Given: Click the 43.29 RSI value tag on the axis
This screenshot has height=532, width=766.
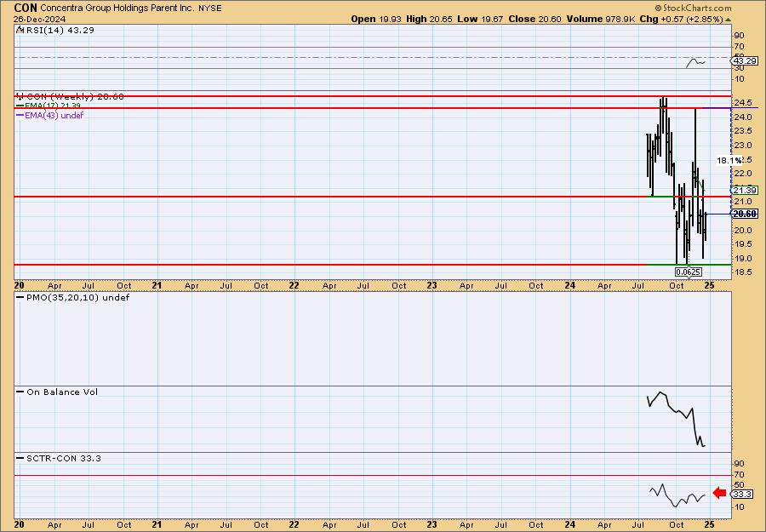Looking at the screenshot, I should tap(745, 61).
